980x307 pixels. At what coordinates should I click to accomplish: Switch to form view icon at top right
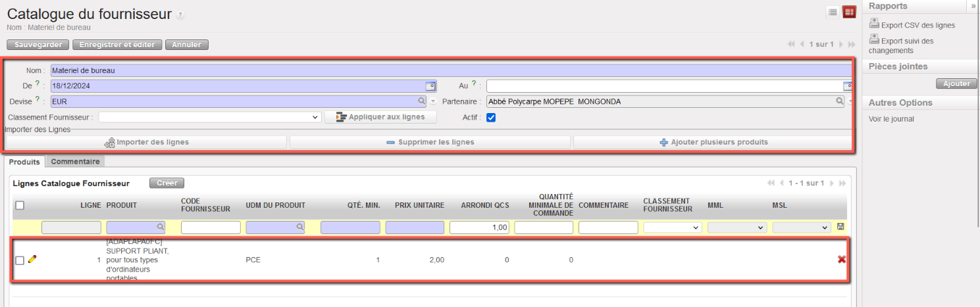click(849, 12)
